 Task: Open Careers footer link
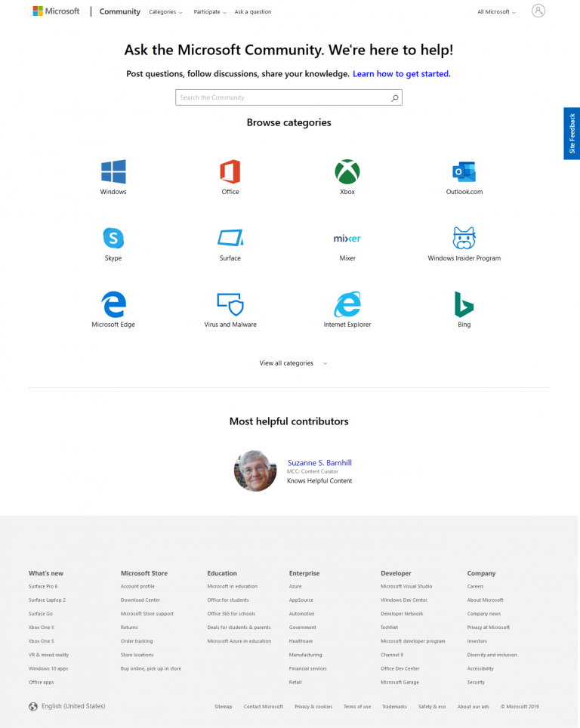pyautogui.click(x=475, y=586)
